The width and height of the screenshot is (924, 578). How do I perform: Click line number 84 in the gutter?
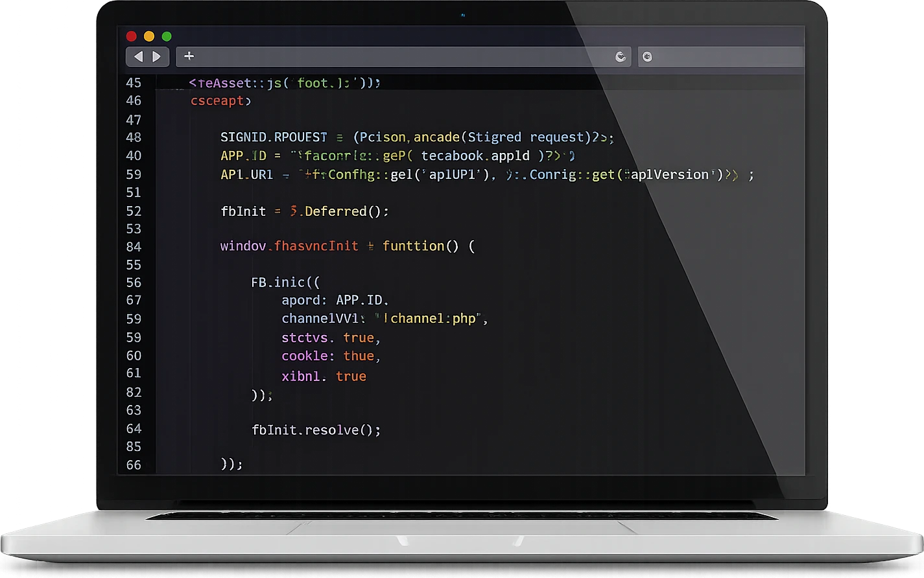134,247
